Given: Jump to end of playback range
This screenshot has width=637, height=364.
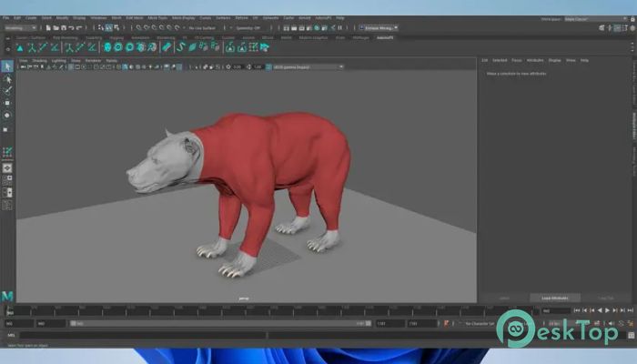Looking at the screenshot, I should (x=630, y=310).
